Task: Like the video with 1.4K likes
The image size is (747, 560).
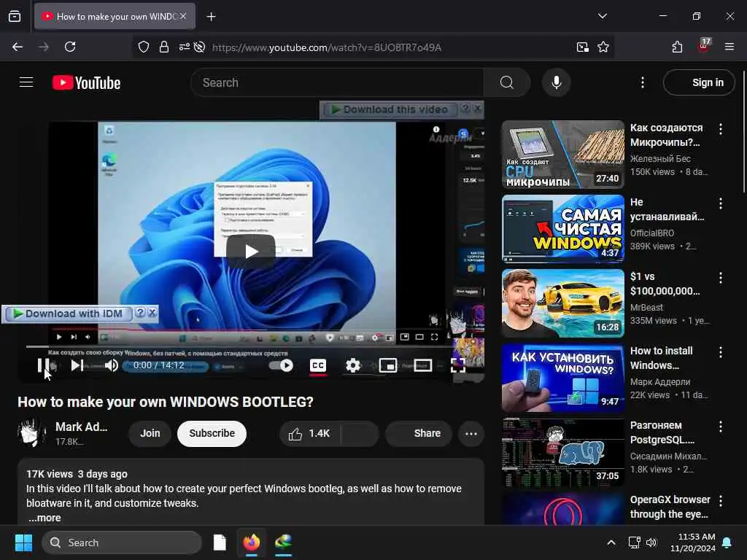Action: pyautogui.click(x=309, y=433)
